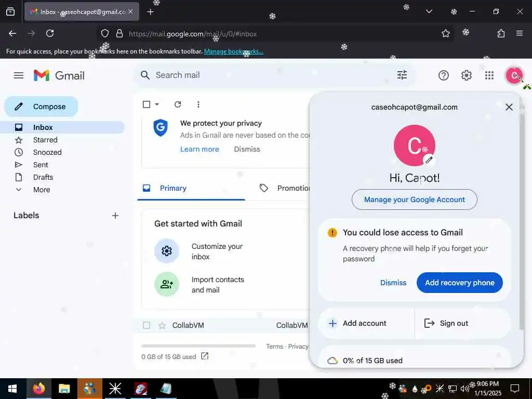Click Firefox in the taskbar
The image size is (532, 399).
coord(38,389)
